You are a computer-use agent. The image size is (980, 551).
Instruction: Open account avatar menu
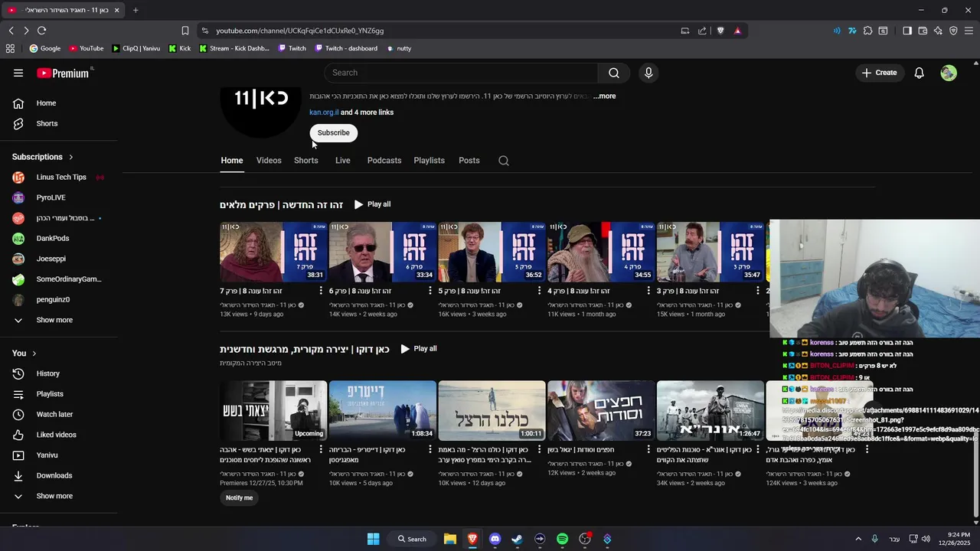(949, 73)
